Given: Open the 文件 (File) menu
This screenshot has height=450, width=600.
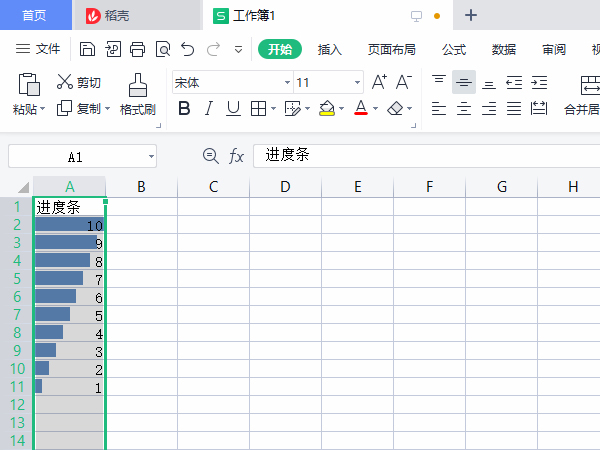Looking at the screenshot, I should pyautogui.click(x=39, y=49).
